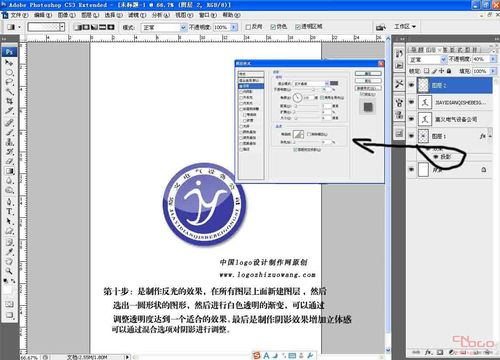Screen dimensions: 500x360
Task: Select the Horizontal Type tool
Action: coord(9,212)
